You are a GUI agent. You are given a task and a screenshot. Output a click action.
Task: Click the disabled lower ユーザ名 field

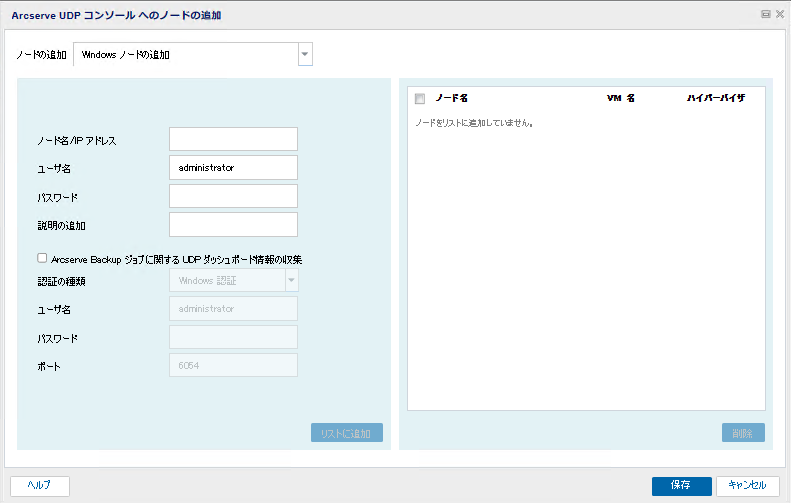point(233,309)
